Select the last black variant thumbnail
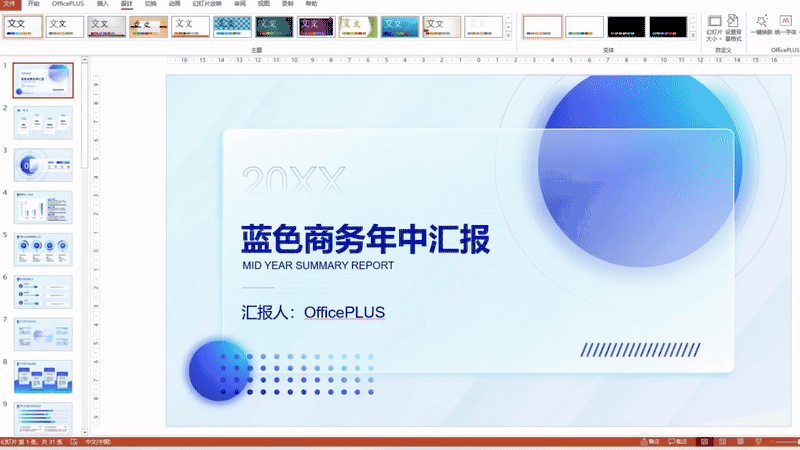 668,27
